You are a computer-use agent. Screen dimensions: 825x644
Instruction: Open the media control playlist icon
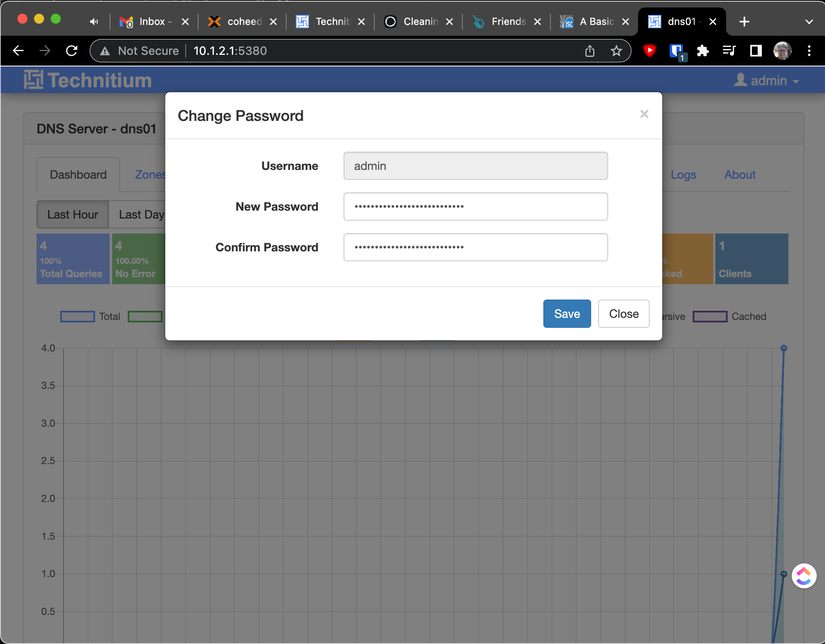click(729, 51)
